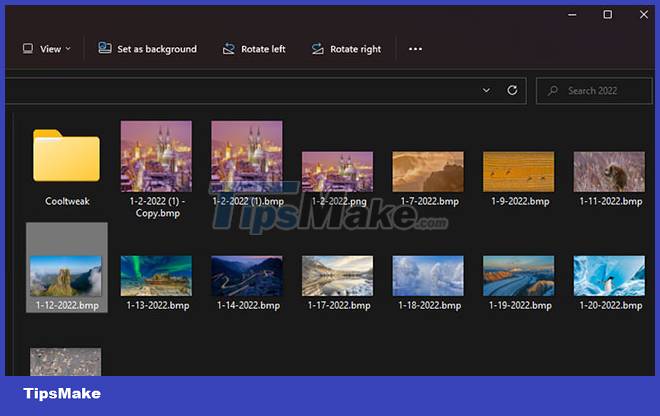Open the See more ellipsis menu

415,49
